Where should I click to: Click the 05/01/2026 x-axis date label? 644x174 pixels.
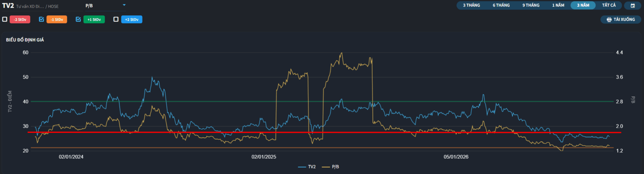point(456,157)
